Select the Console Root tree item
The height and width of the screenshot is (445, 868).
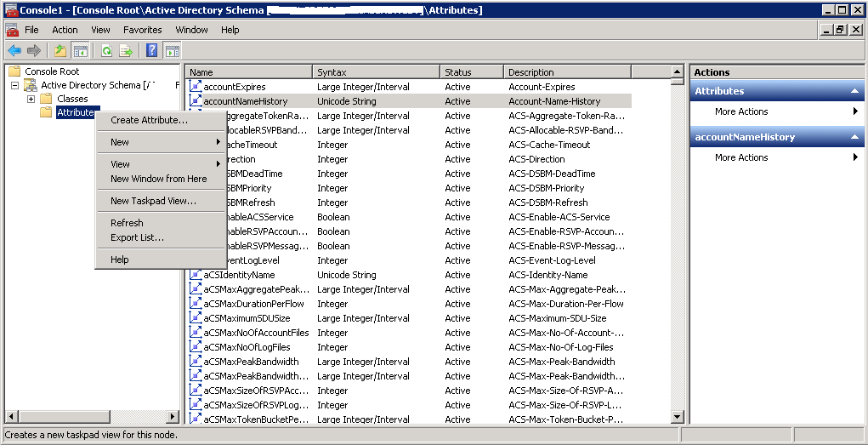tap(52, 71)
